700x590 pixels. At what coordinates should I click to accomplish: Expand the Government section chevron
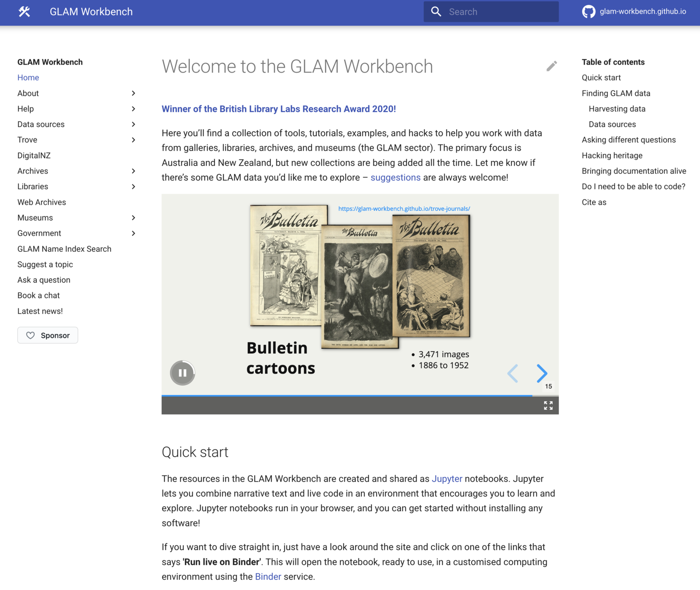pos(134,233)
